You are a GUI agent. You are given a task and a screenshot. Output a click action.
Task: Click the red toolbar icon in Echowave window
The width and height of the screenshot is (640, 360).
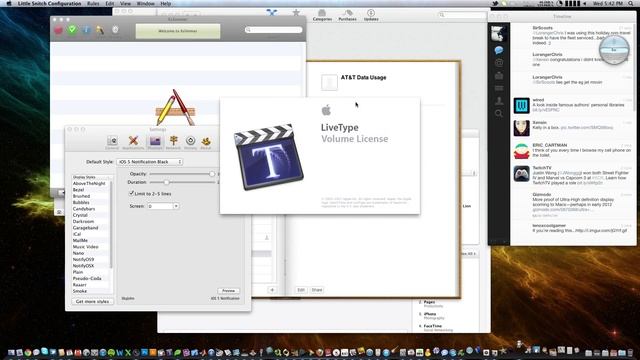(59, 30)
